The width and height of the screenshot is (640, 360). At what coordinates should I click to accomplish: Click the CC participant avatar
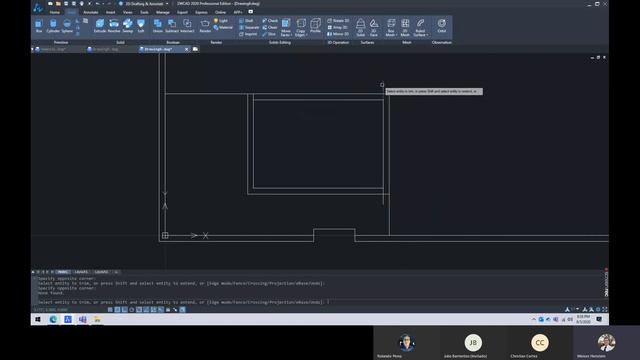540,342
